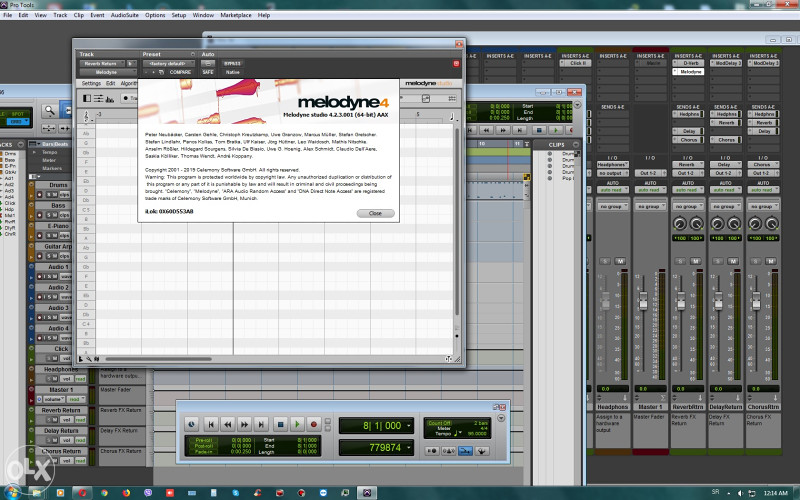
Task: Open the Setup menu
Action: point(179,15)
